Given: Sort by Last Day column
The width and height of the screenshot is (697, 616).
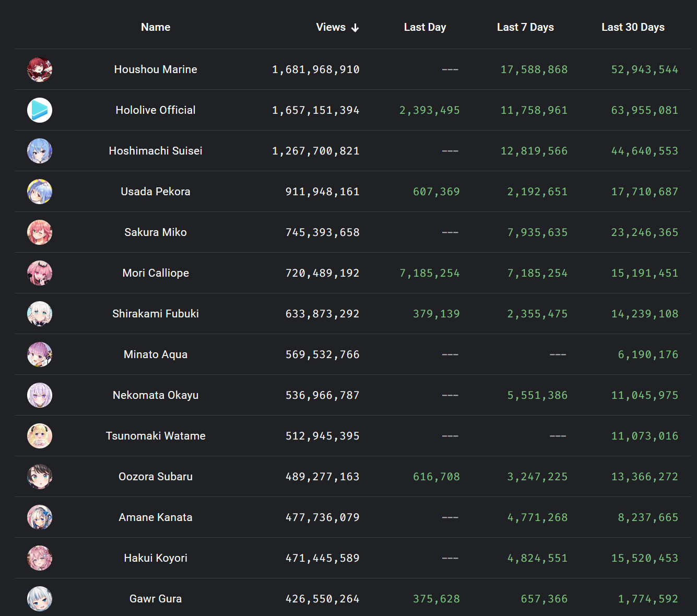Looking at the screenshot, I should pos(425,27).
